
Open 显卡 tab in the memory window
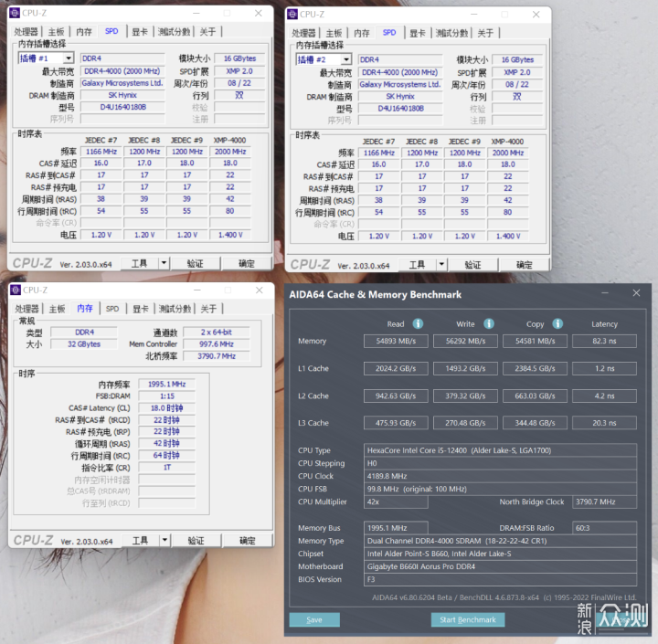click(x=140, y=309)
